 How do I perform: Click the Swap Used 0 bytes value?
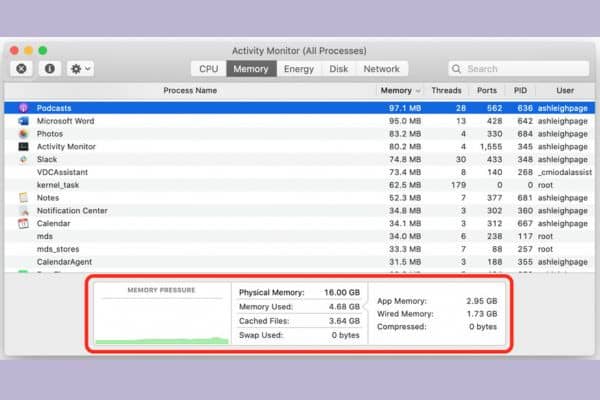pyautogui.click(x=345, y=335)
